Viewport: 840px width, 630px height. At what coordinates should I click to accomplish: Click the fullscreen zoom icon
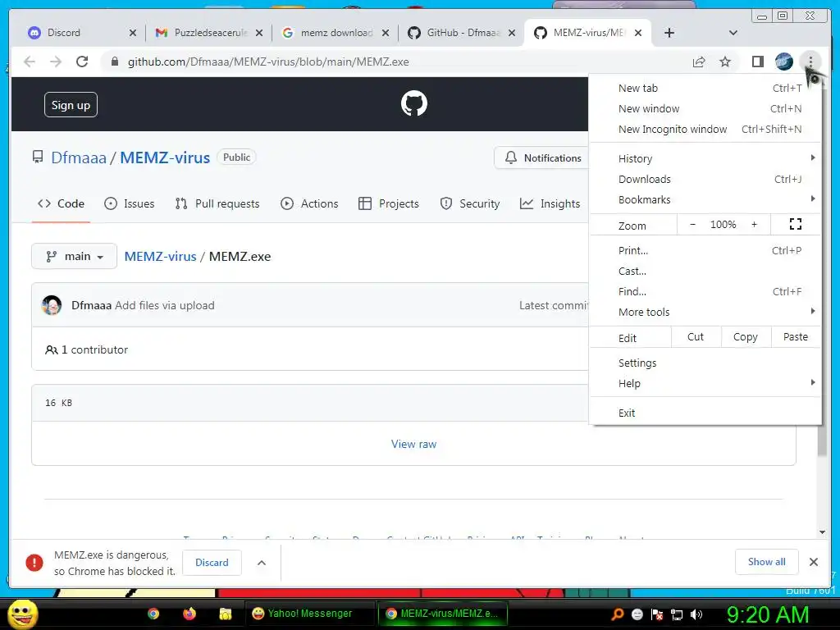click(796, 225)
